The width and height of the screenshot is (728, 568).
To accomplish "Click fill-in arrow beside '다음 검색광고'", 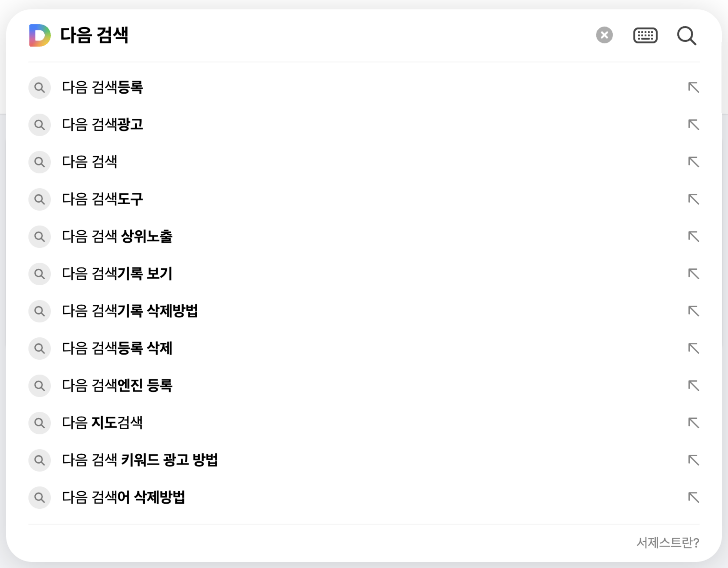I will coord(693,125).
